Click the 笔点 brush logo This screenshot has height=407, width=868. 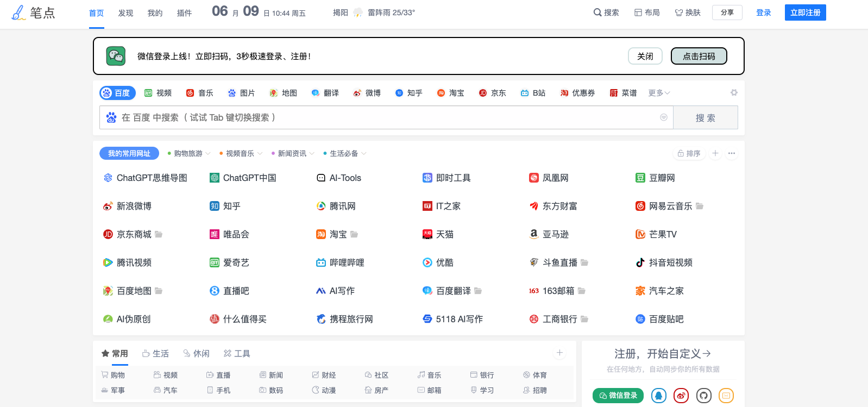tap(33, 12)
